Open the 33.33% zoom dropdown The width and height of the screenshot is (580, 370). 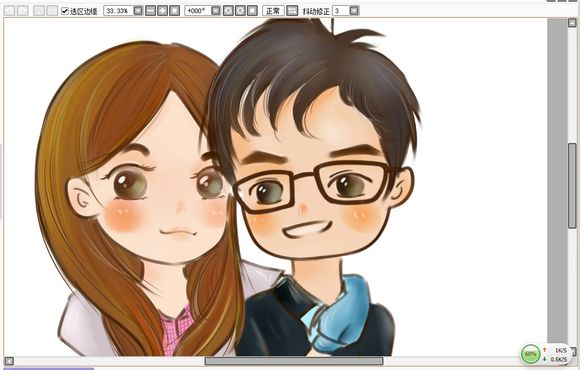tap(138, 11)
